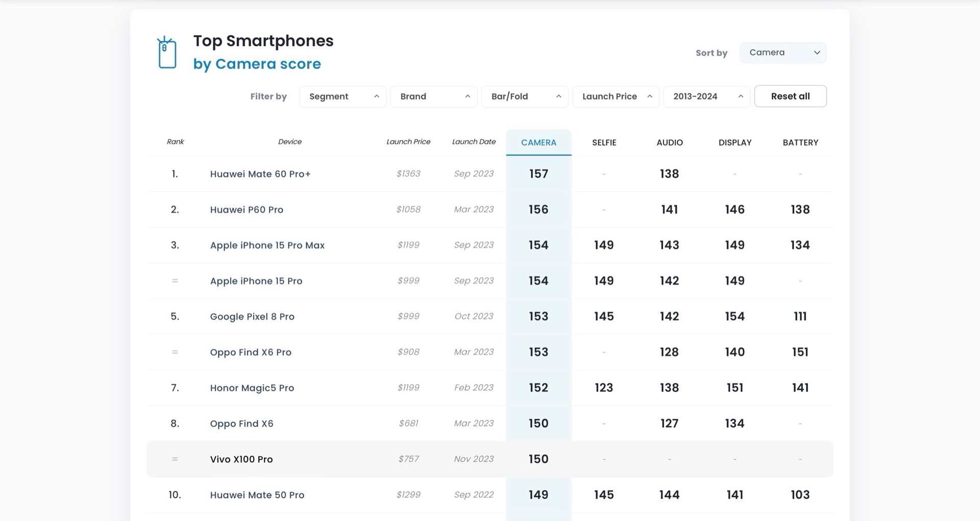Open the Vivo X100 Pro row
The height and width of the screenshot is (521, 980).
click(241, 459)
